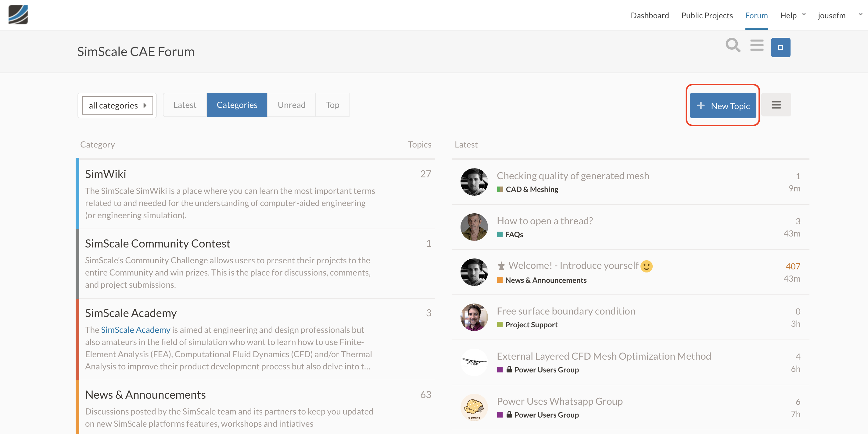868x434 pixels.
Task: Click the blue square user avatar button
Action: [x=780, y=48]
